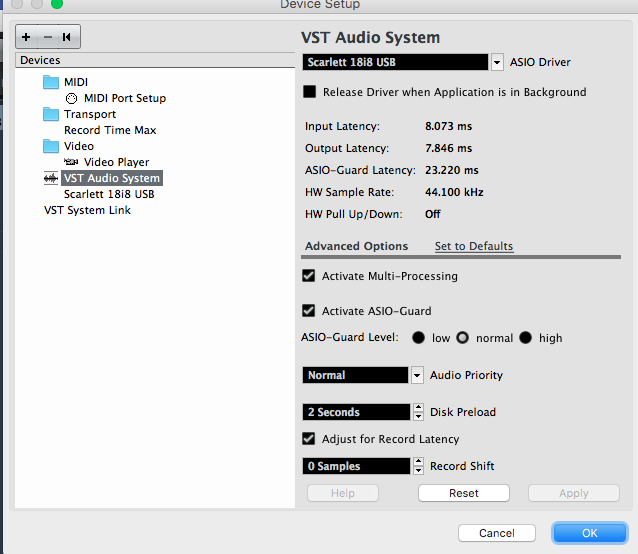Image resolution: width=638 pixels, height=554 pixels.
Task: Click the Scarlett 18i8 USB driver field
Action: click(395, 62)
